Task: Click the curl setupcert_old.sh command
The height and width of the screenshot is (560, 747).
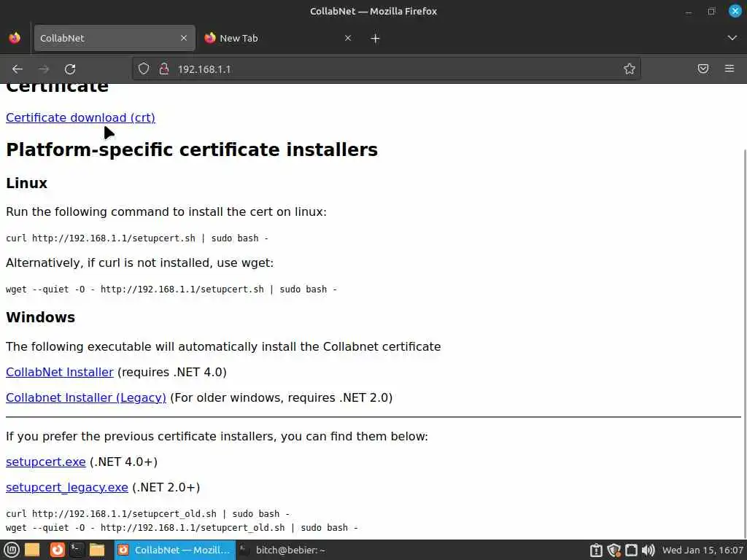Action: (x=147, y=514)
